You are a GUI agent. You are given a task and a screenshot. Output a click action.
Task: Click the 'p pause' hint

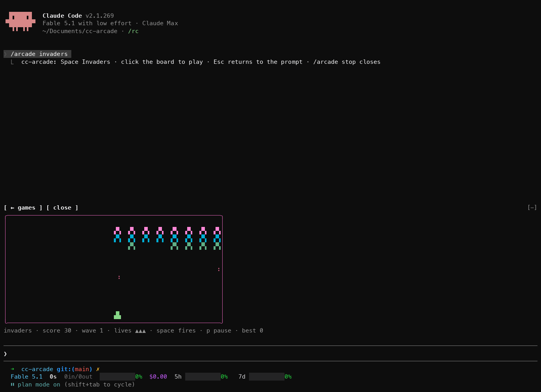[219, 331]
